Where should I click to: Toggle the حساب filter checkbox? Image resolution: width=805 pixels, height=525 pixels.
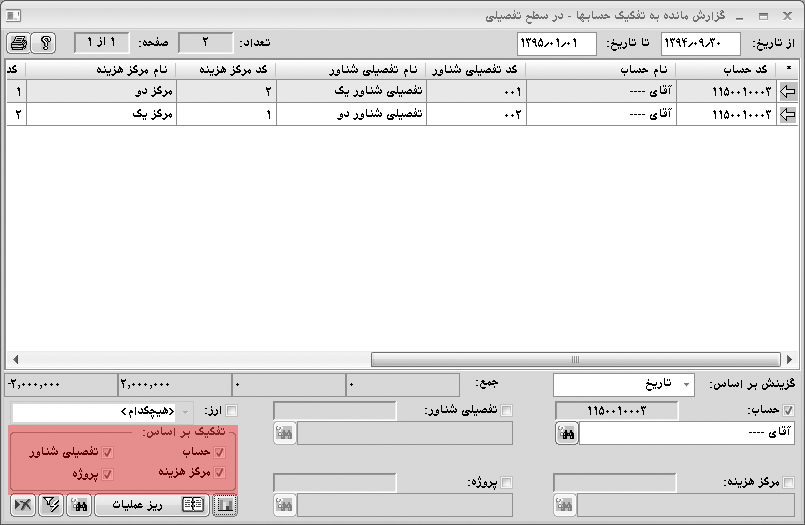(788, 411)
